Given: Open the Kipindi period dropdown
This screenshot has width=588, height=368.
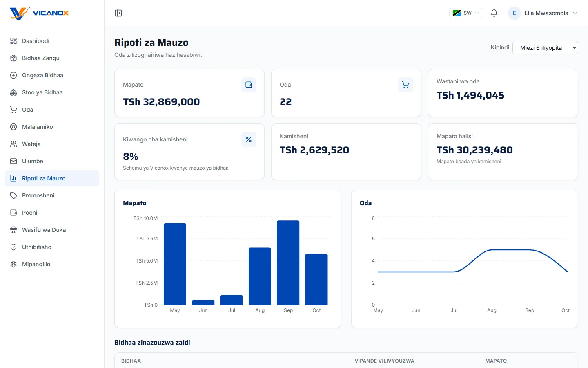Looking at the screenshot, I should (545, 48).
